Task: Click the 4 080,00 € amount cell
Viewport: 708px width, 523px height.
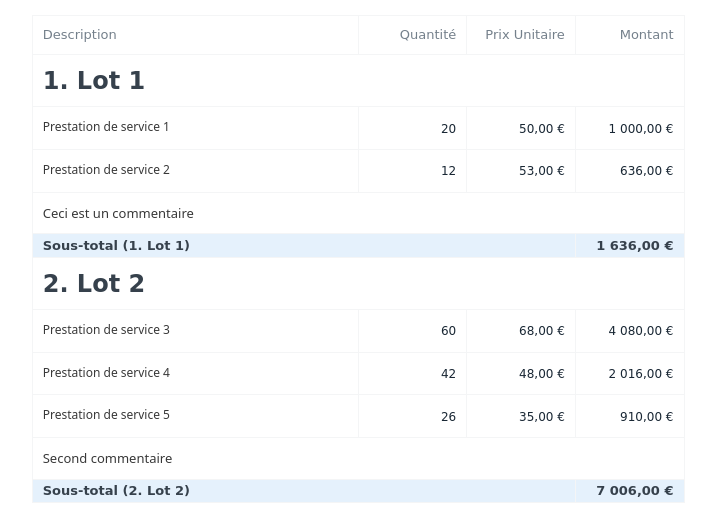Action: click(640, 331)
